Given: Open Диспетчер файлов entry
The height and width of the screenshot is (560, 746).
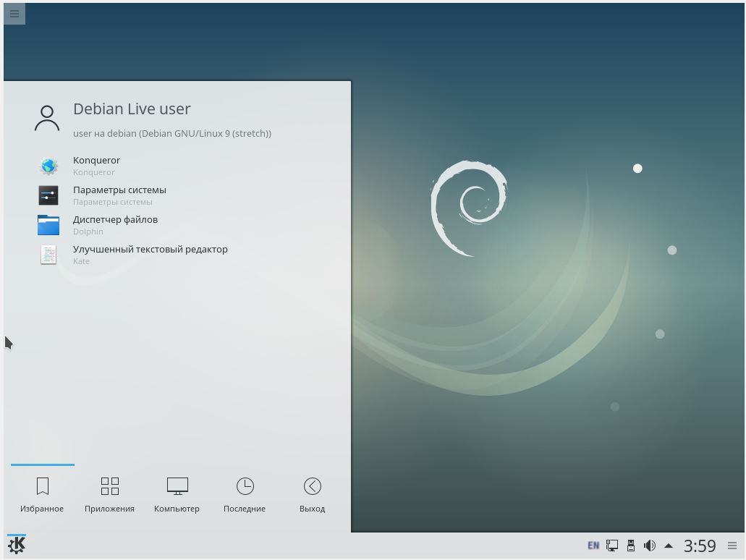Looking at the screenshot, I should point(177,225).
